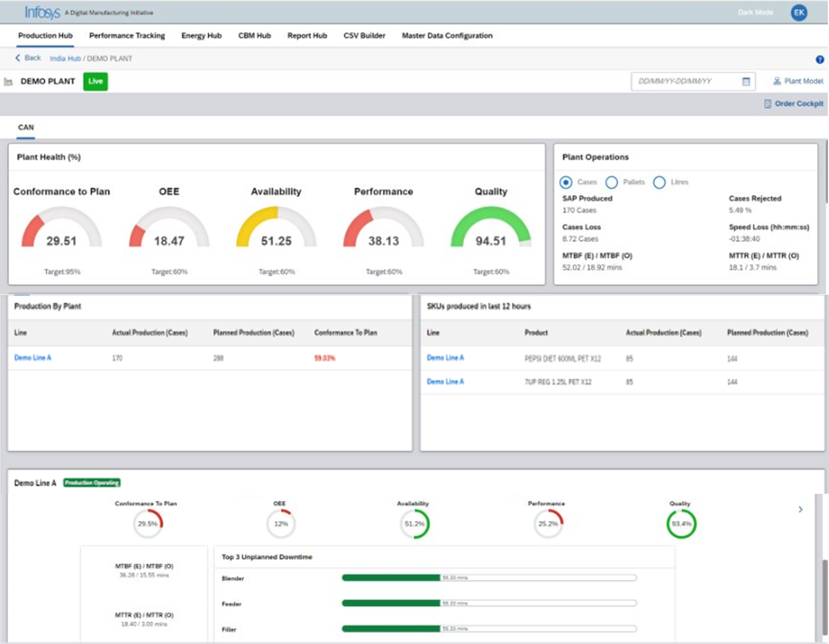Select the CAN tab
This screenshot has width=829, height=644.
click(26, 127)
